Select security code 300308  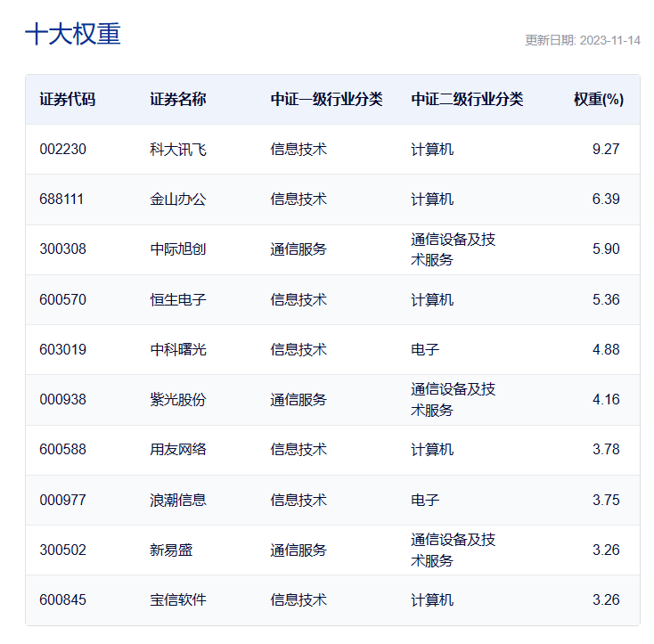(63, 249)
